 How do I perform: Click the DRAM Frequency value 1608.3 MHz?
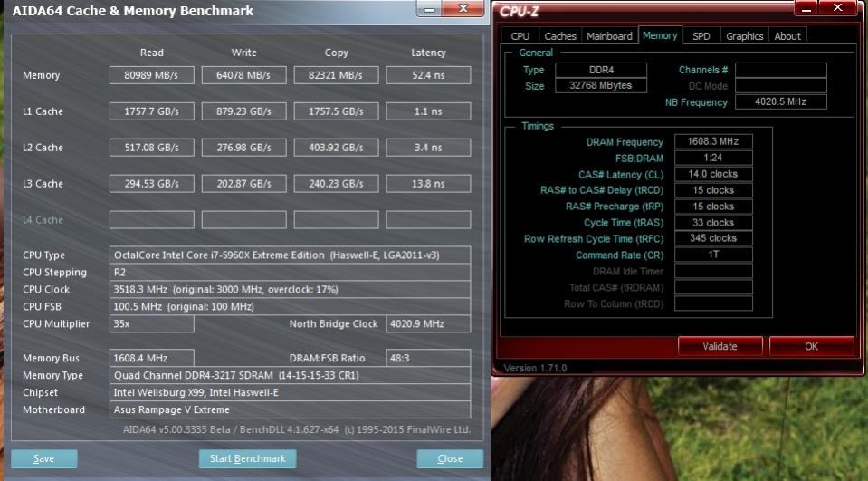713,141
